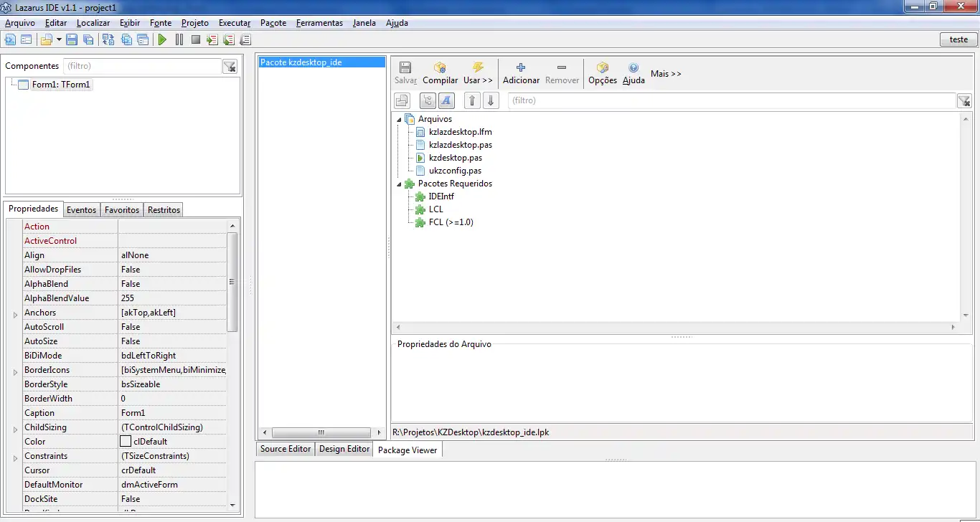Switch to the Eventos tab
980x522 pixels.
81,210
